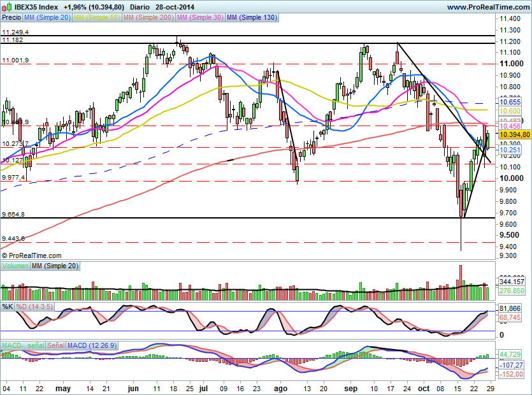The image size is (532, 395).
Task: Select the IBEX35 Index title
Action: (x=36, y=7)
